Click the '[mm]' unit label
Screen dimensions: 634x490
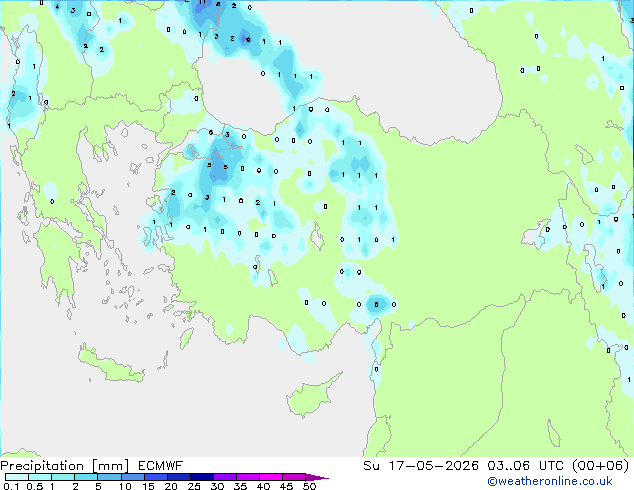110,466
